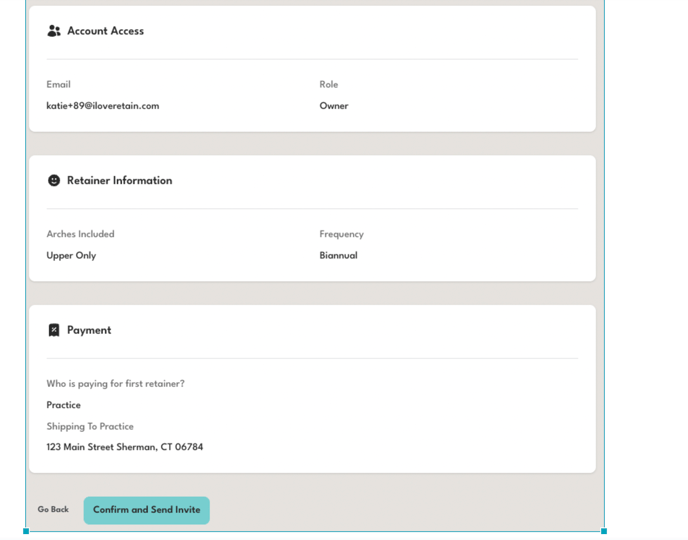Grab the bottom-left selection handle
Viewport: 688px width, 540px height.
pyautogui.click(x=26, y=531)
